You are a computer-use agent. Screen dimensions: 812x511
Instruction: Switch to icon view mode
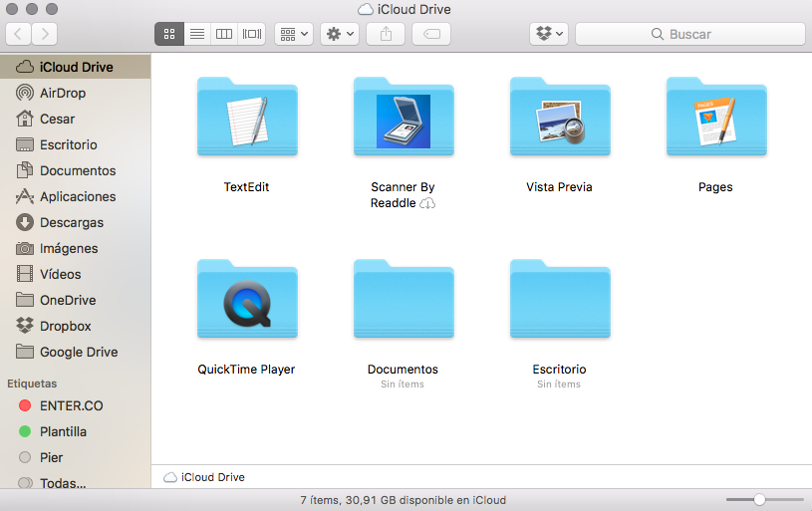point(169,34)
